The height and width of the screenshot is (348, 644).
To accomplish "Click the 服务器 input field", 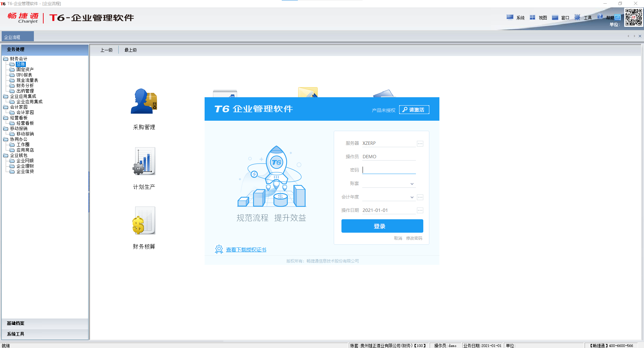I will pos(389,143).
